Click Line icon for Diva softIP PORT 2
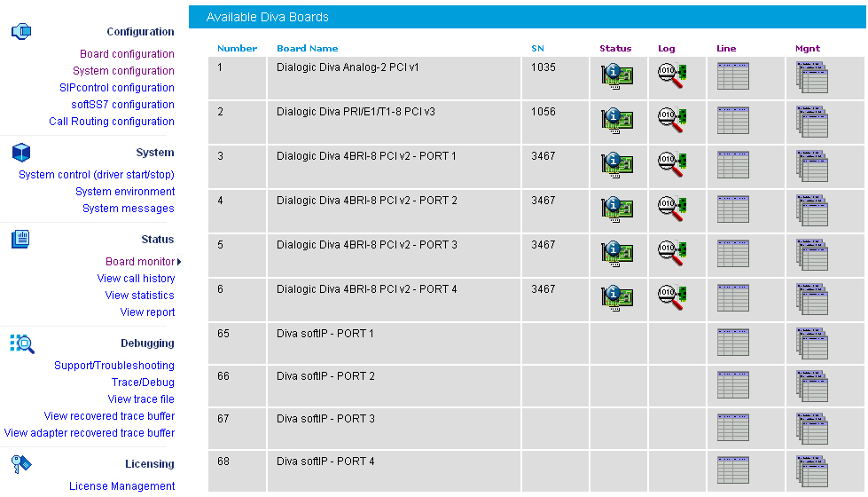Viewport: 868px width, 497px height. 732,384
